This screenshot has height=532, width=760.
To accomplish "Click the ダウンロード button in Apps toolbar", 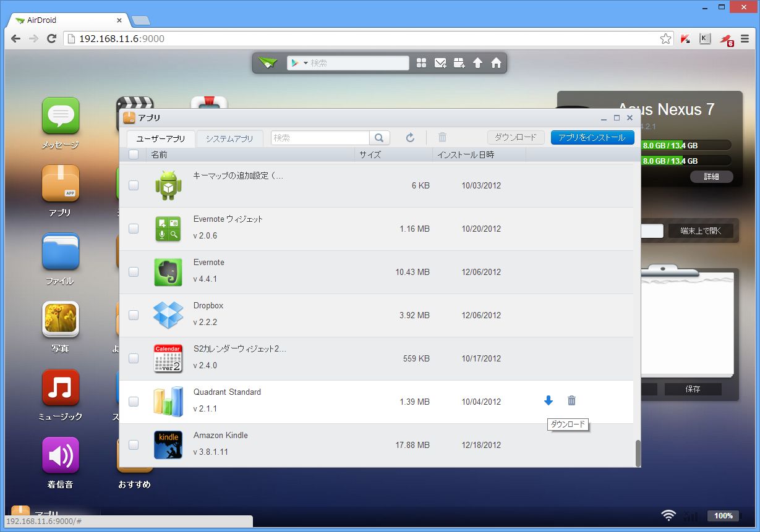I will 516,138.
